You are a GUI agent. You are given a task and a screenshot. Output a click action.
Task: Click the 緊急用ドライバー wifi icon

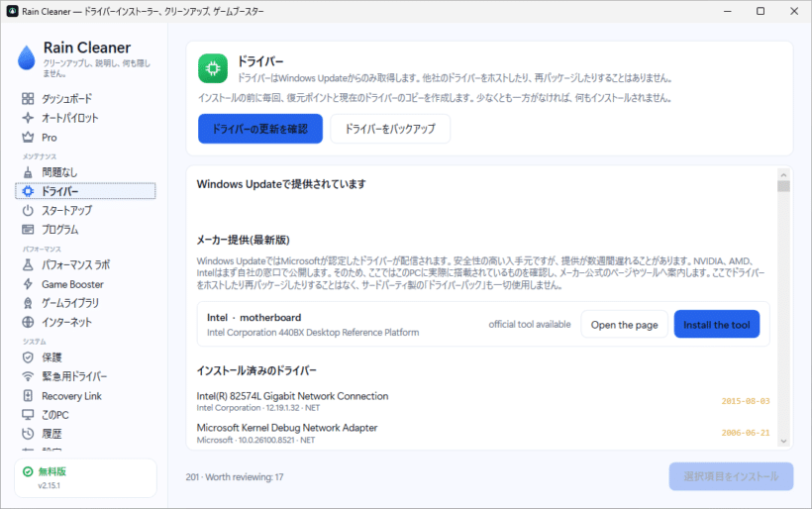(x=28, y=376)
